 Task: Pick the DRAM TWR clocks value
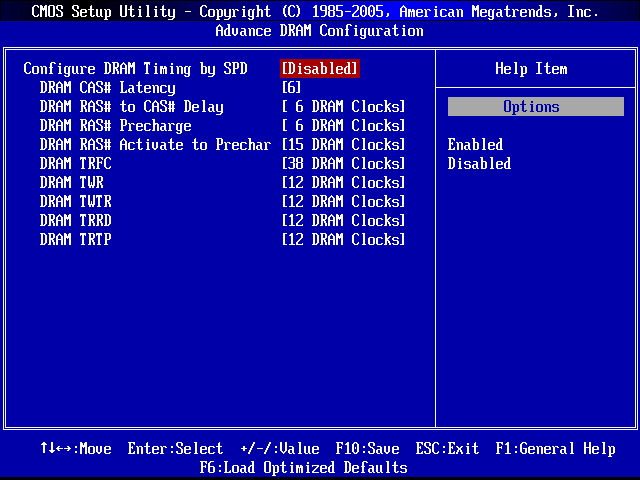click(343, 183)
